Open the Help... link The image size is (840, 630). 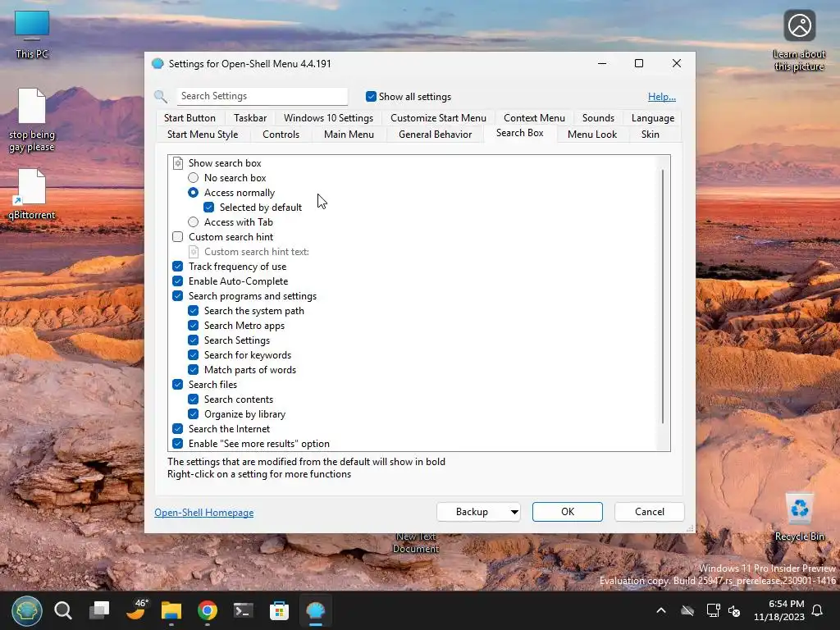pyautogui.click(x=662, y=97)
